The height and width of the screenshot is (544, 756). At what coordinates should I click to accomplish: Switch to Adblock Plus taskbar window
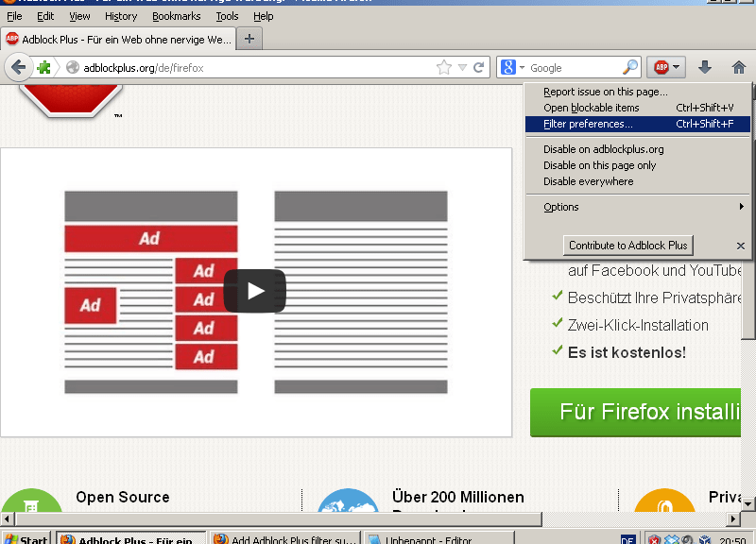click(131, 538)
